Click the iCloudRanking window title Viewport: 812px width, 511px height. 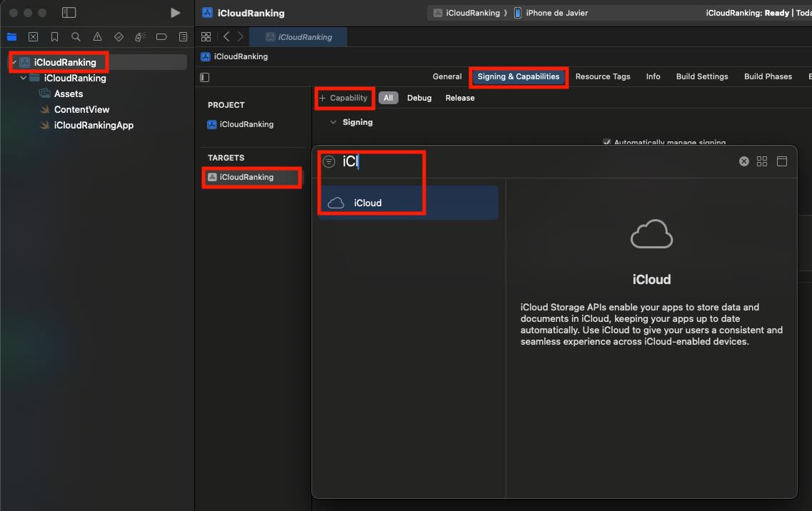[x=251, y=13]
